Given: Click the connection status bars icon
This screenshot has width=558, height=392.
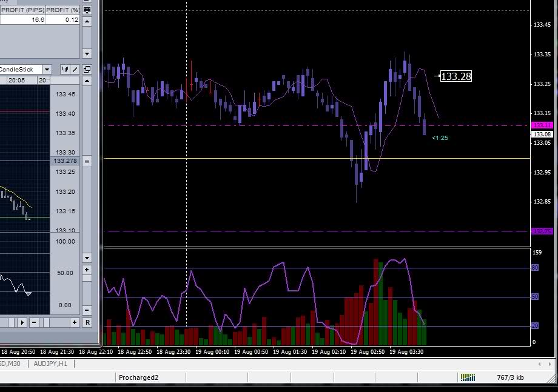Looking at the screenshot, I should 468,377.
